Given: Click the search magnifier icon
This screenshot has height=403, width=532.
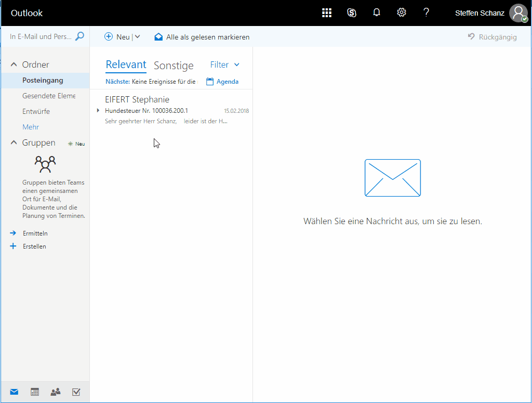Looking at the screenshot, I should 79,36.
